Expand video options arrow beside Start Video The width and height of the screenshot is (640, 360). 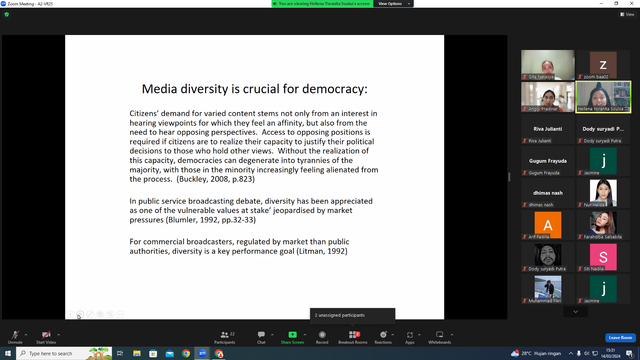point(59,335)
